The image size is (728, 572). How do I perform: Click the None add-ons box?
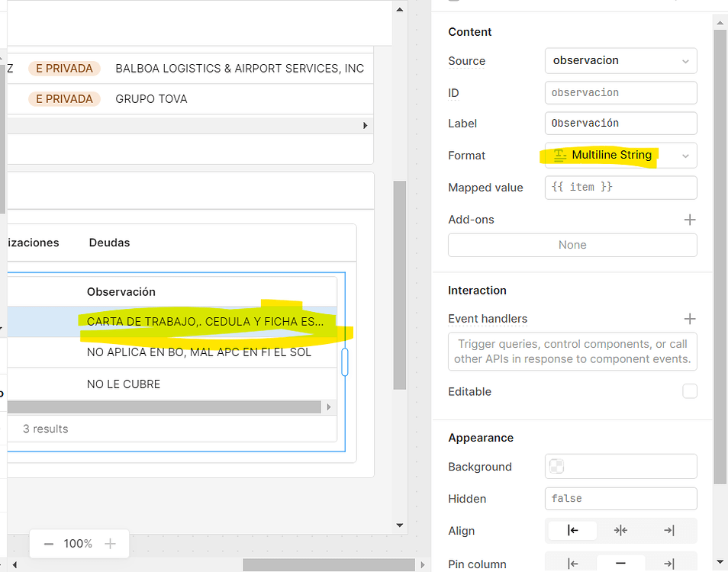tap(572, 245)
